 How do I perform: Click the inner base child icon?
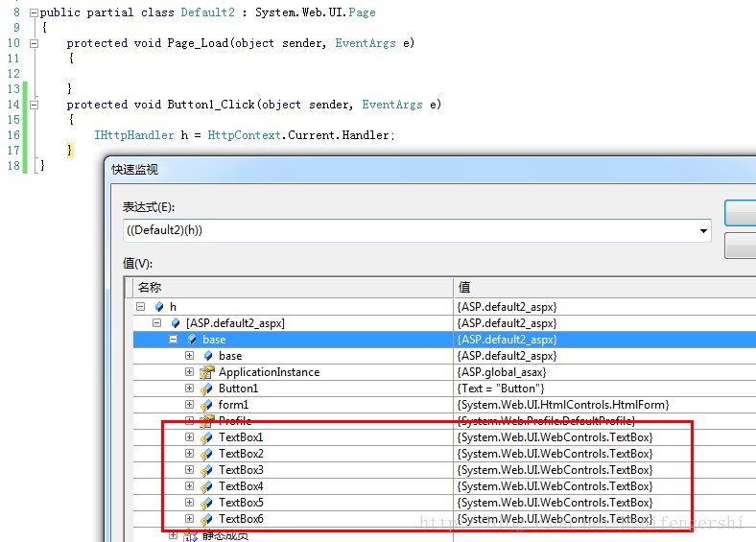tap(208, 356)
